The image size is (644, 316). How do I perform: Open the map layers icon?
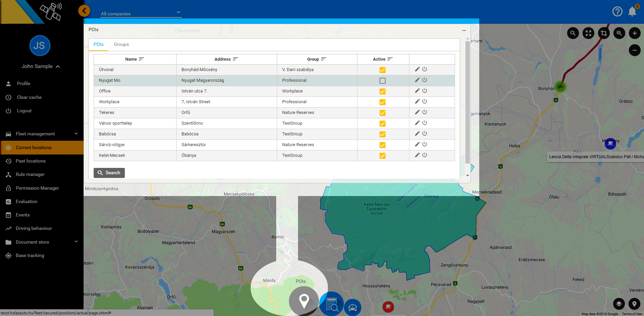click(619, 304)
